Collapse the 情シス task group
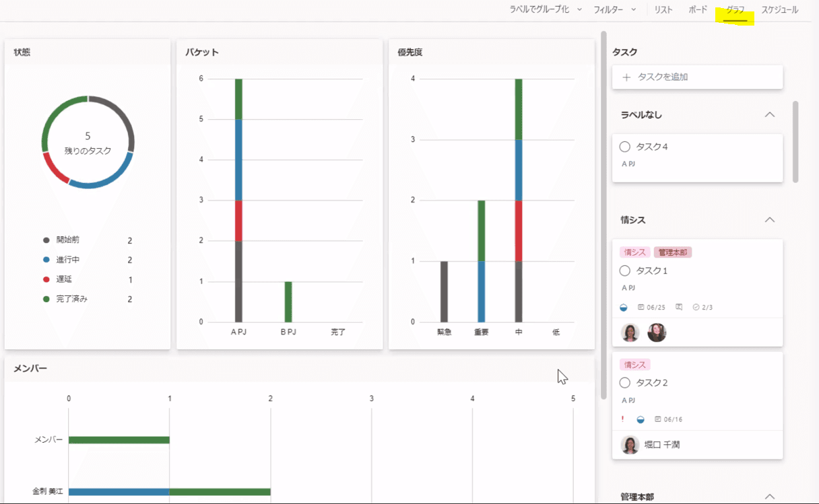 pos(770,220)
